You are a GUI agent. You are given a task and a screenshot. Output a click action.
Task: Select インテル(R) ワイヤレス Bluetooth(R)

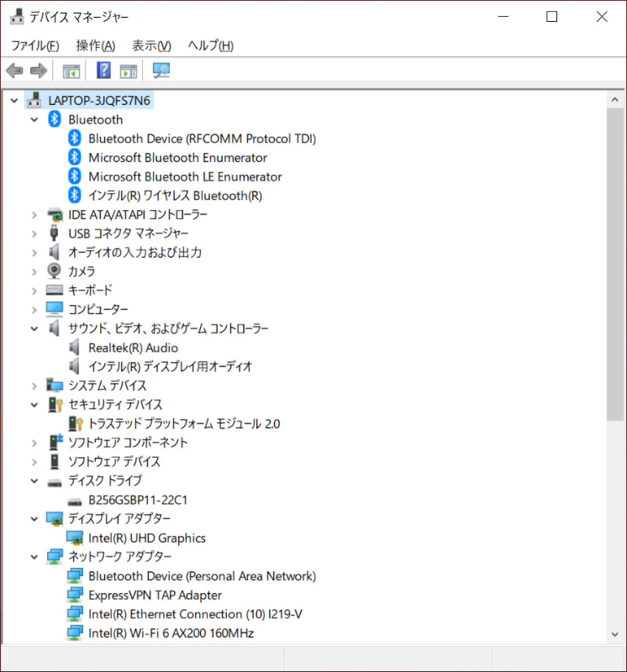[175, 196]
